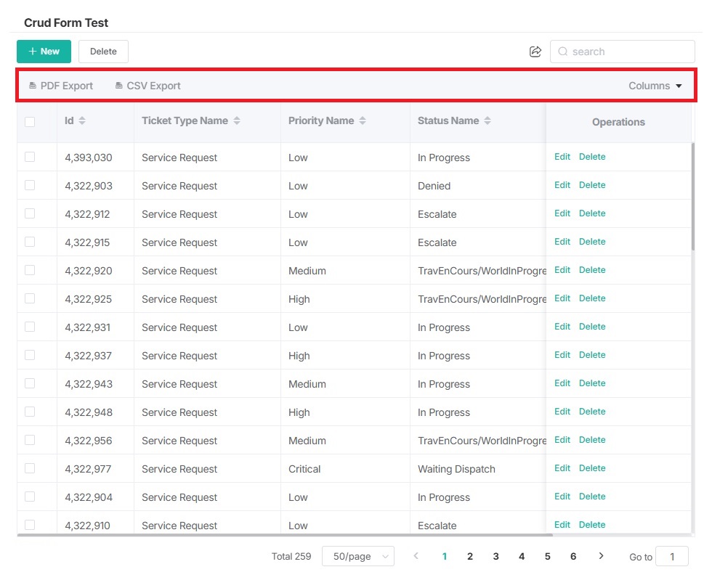Image resolution: width=712 pixels, height=588 pixels.
Task: Sort by Ticket Type Name arrows
Action: (x=237, y=121)
